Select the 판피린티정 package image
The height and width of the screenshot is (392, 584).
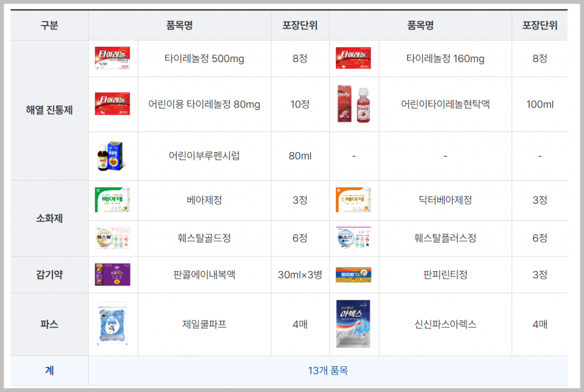pos(353,275)
